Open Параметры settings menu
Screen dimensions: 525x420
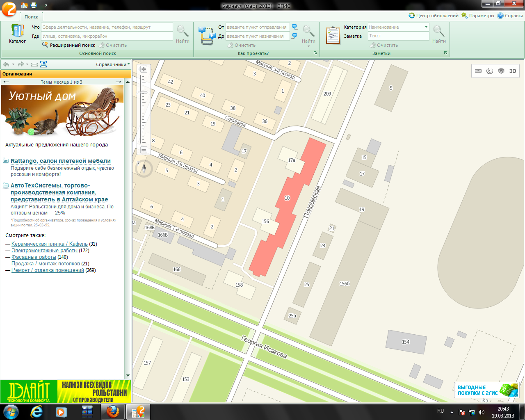[478, 16]
